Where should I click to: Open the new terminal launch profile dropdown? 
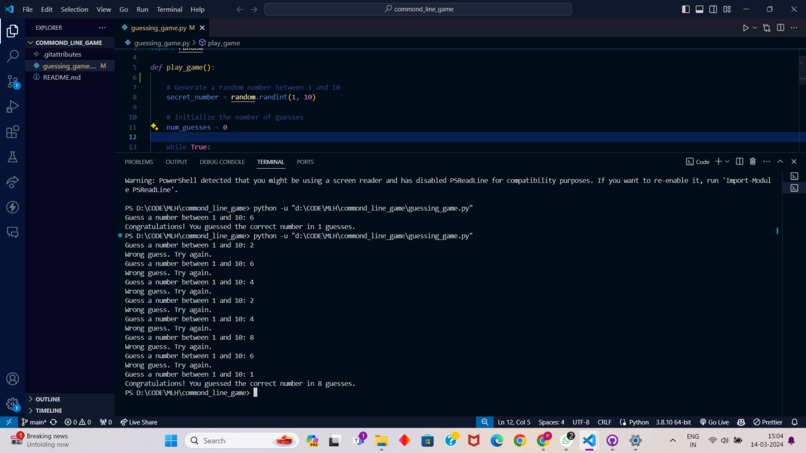pyautogui.click(x=727, y=161)
